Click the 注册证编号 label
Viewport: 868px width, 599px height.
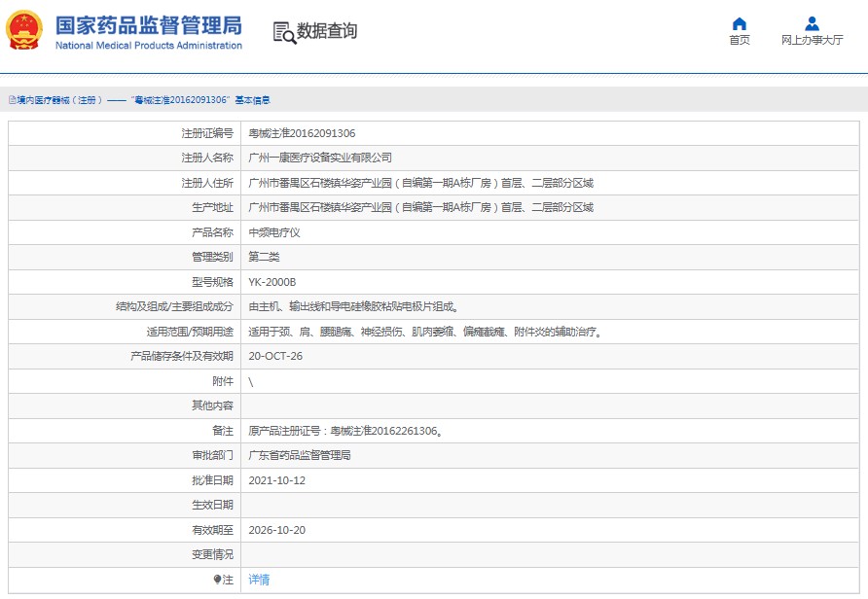tap(207, 133)
